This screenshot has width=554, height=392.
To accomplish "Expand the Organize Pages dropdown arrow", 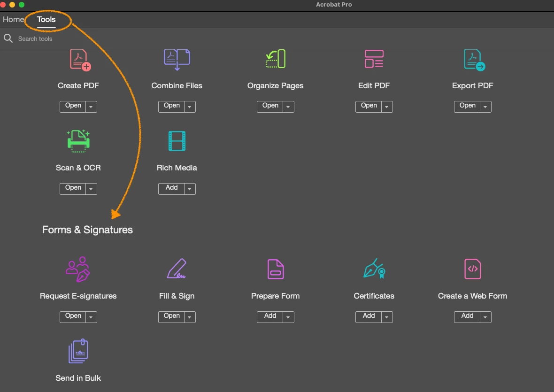I will [x=288, y=107].
